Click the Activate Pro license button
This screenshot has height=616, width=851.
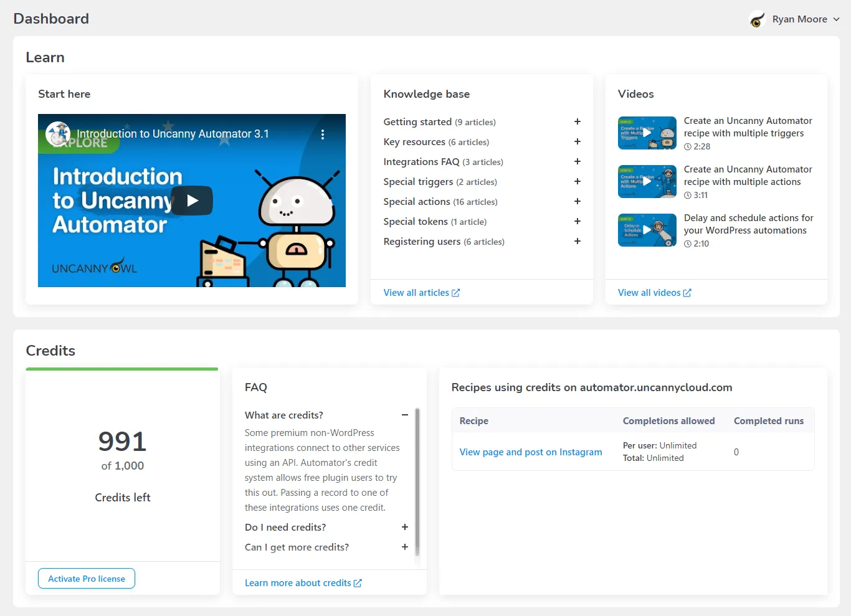pos(87,579)
